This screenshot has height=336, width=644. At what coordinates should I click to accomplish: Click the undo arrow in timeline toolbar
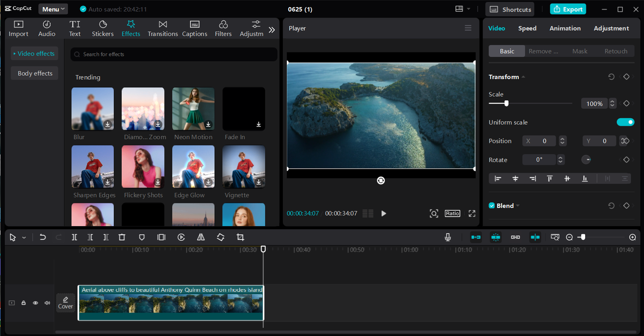coord(43,237)
